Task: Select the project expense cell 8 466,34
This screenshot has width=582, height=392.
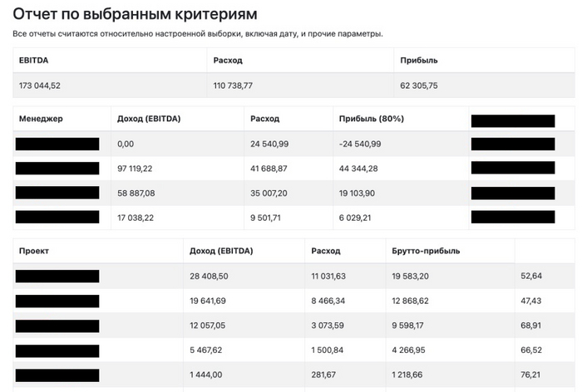Action: point(331,300)
